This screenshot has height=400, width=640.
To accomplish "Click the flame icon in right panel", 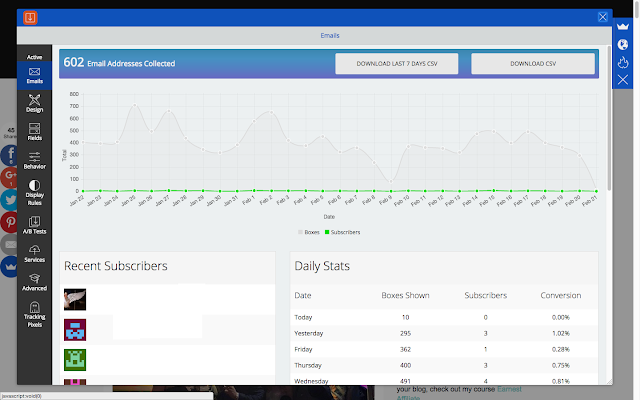I will 623,62.
